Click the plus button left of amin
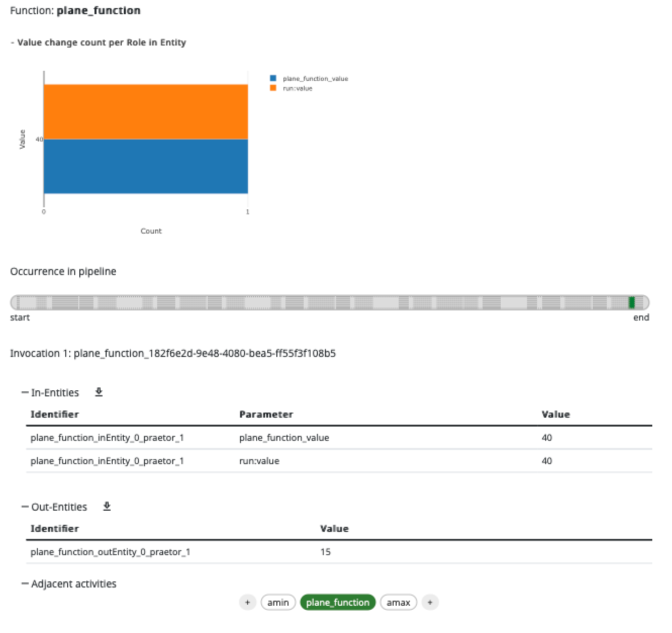Image resolution: width=672 pixels, height=633 pixels. click(248, 602)
